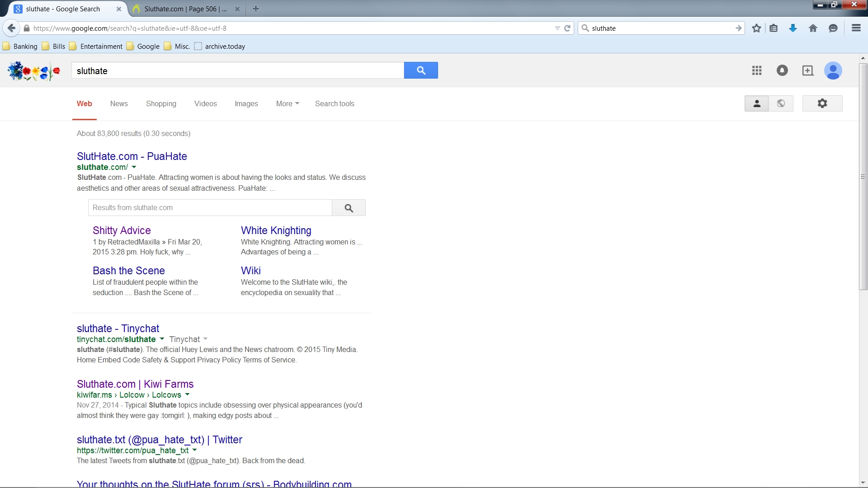
Task: Open the Banking bookmarks folder
Action: coord(20,46)
